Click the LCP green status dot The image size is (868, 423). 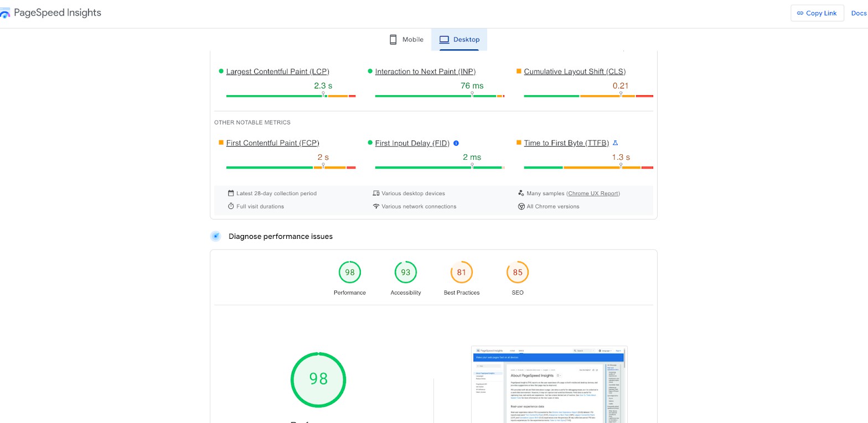pyautogui.click(x=221, y=71)
